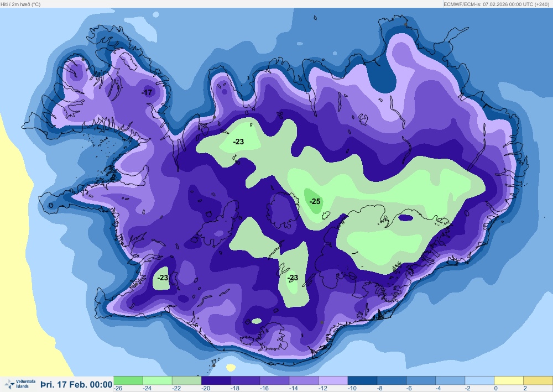
Task: Pick the legend swatch between -4 and -2
Action: [450, 380]
